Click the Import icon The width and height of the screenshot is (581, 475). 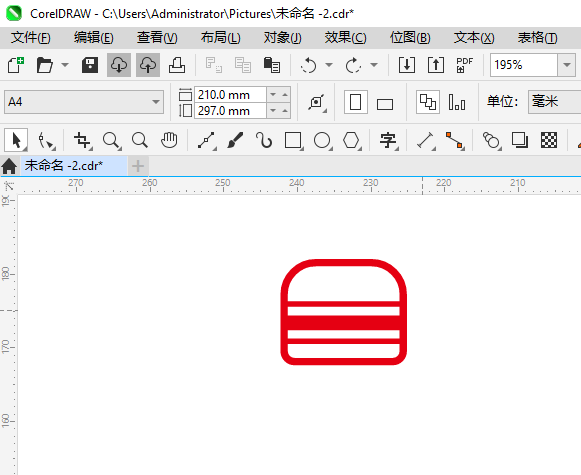tap(407, 65)
